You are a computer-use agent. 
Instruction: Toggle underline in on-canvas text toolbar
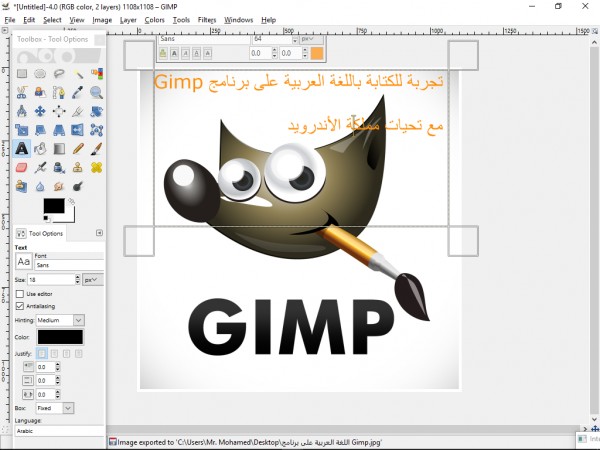[197, 53]
